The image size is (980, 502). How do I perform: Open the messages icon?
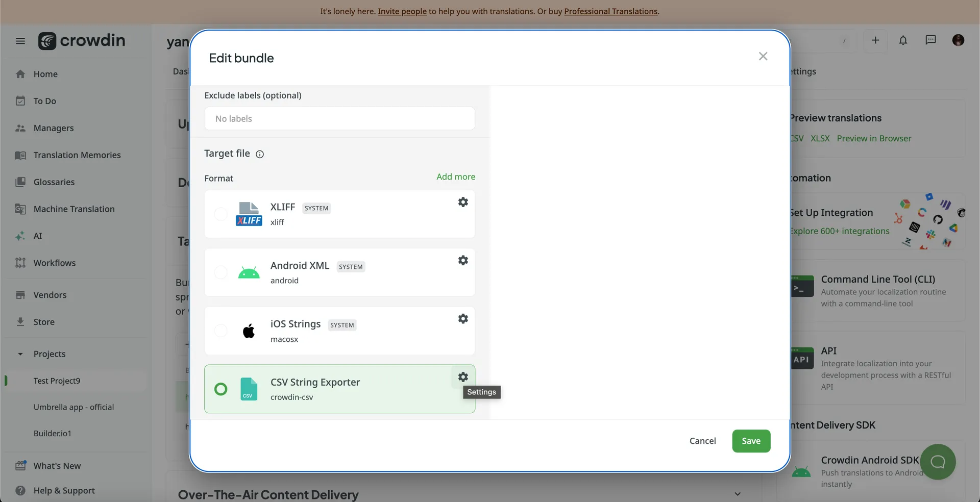pos(930,40)
